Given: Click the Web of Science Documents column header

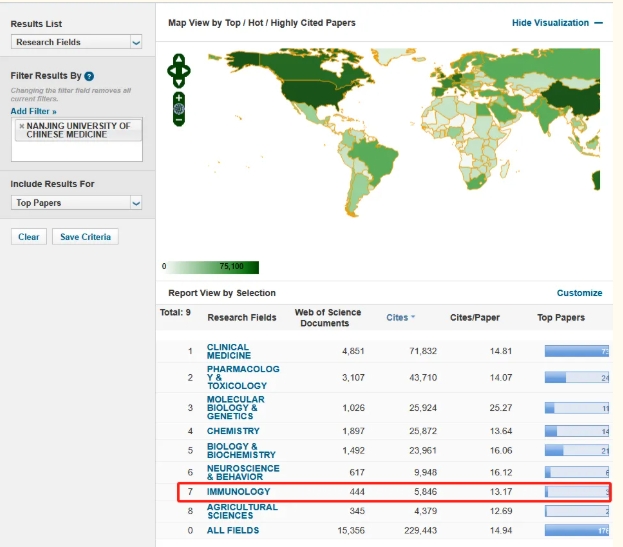Looking at the screenshot, I should 328,317.
